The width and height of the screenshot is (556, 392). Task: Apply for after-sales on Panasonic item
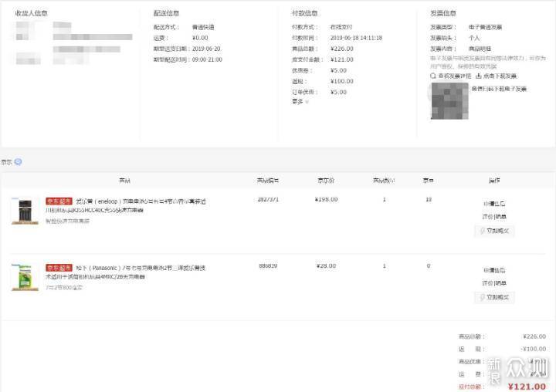pos(494,271)
